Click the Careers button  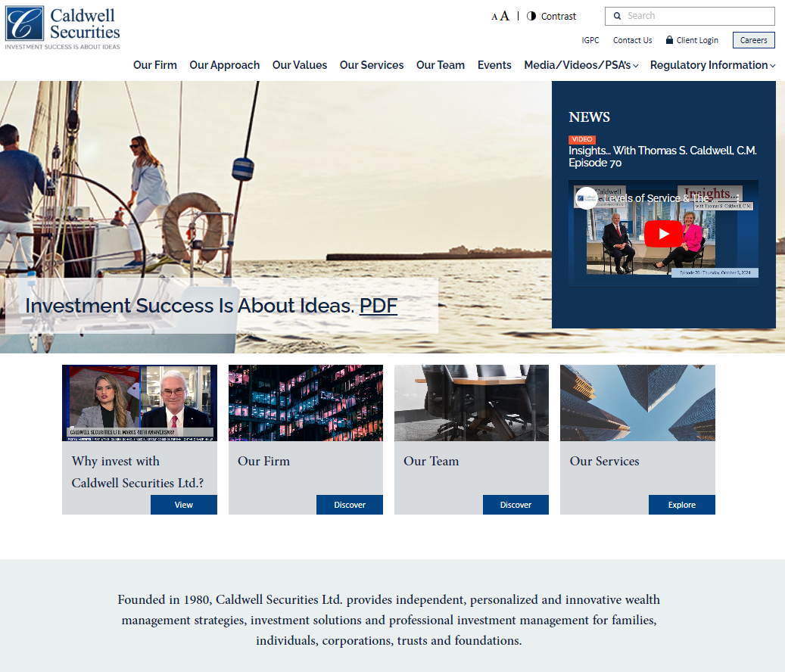(753, 40)
